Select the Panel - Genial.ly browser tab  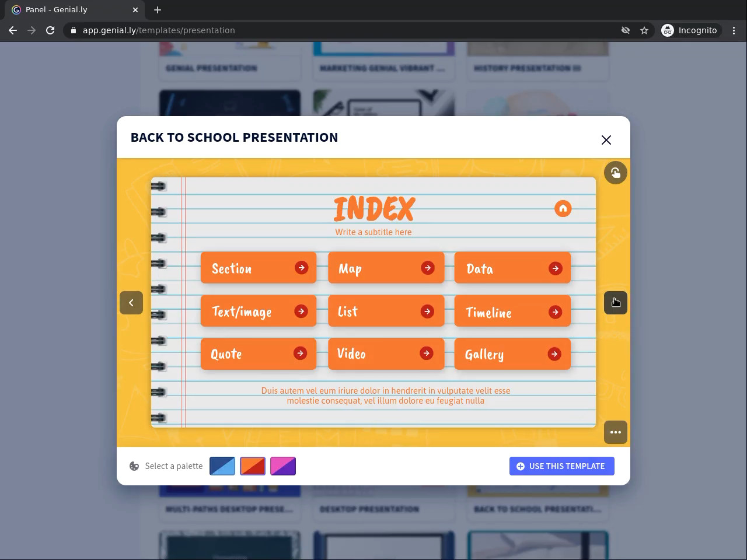(76, 10)
